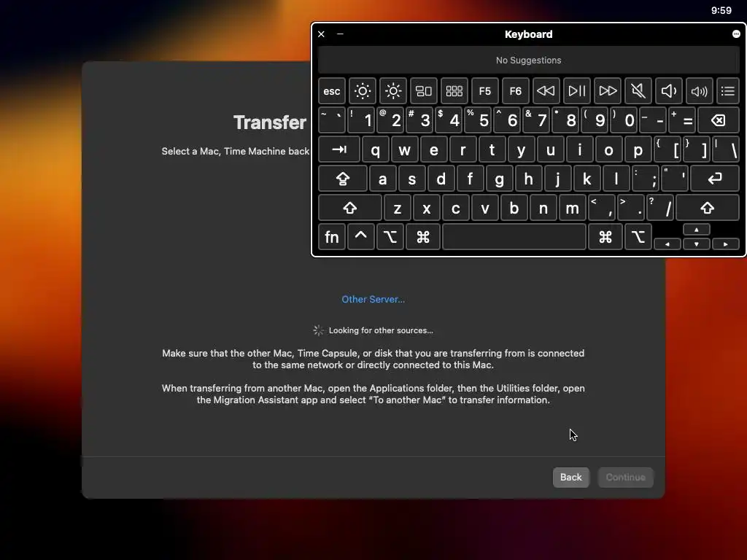Viewport: 747px width, 560px height.
Task: Toggle the left option key
Action: pos(390,237)
